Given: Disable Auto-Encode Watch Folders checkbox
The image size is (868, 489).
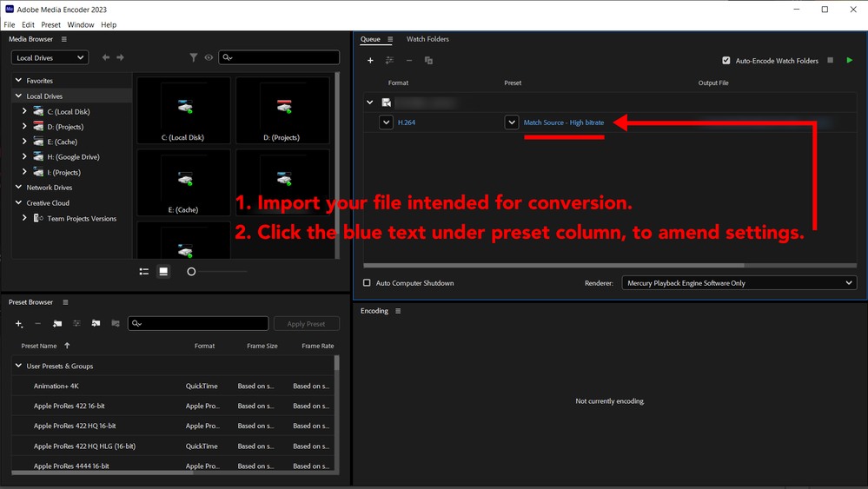Looking at the screenshot, I should pyautogui.click(x=726, y=61).
